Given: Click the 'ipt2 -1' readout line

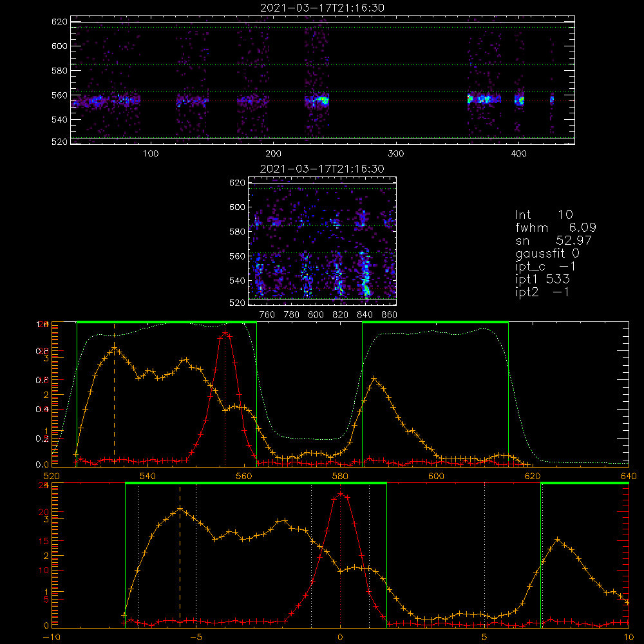Looking at the screenshot, I should [542, 292].
